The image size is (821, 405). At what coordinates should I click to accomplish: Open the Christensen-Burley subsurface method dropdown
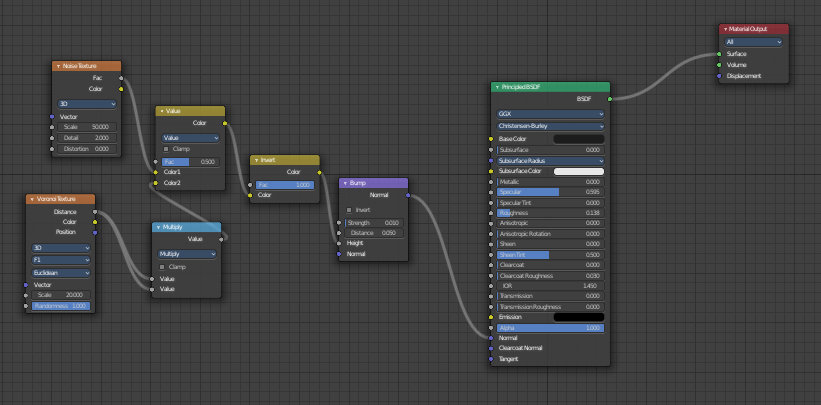[550, 126]
